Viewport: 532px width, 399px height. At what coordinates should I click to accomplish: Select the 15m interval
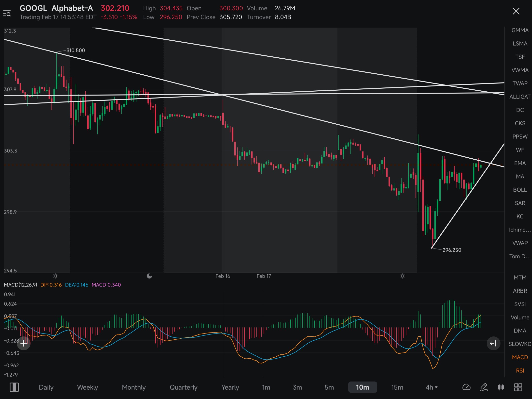(397, 387)
